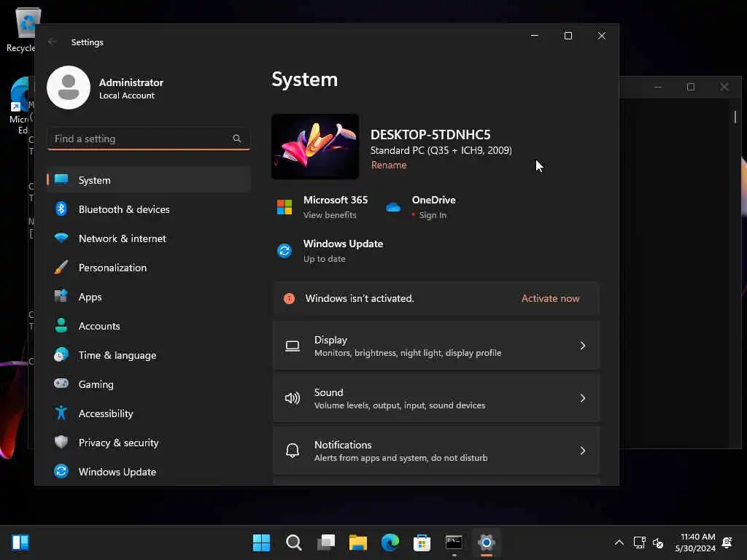
Task: Open the clock showing 11:40 AM
Action: click(695, 542)
